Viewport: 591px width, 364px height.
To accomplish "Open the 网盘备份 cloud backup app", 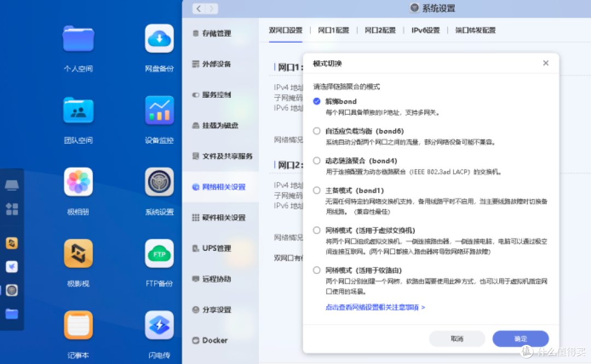I will click(x=159, y=38).
